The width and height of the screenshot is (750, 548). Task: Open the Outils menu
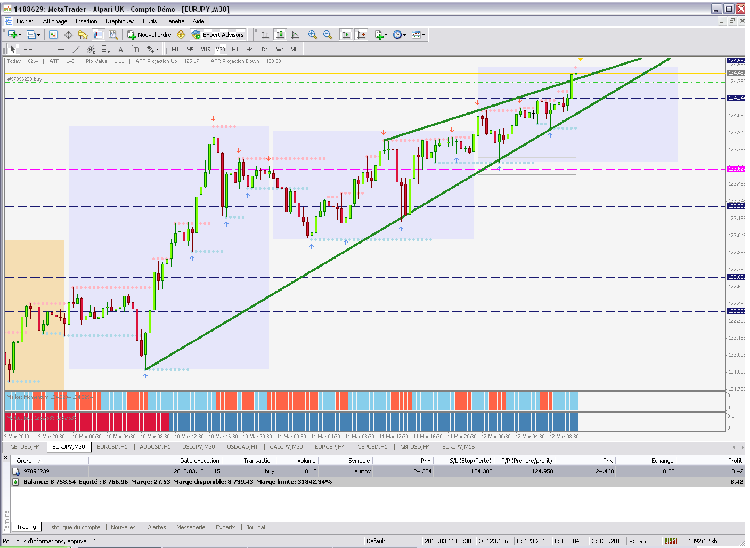150,21
